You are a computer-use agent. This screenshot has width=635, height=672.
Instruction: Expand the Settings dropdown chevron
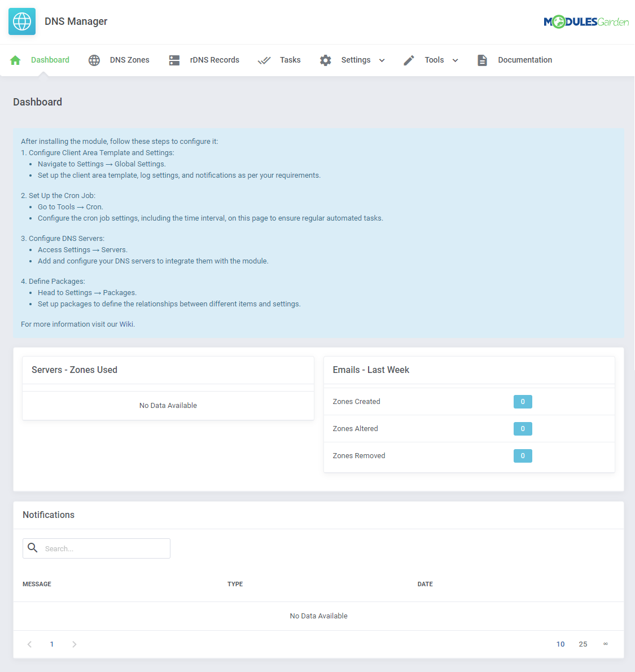pyautogui.click(x=382, y=60)
